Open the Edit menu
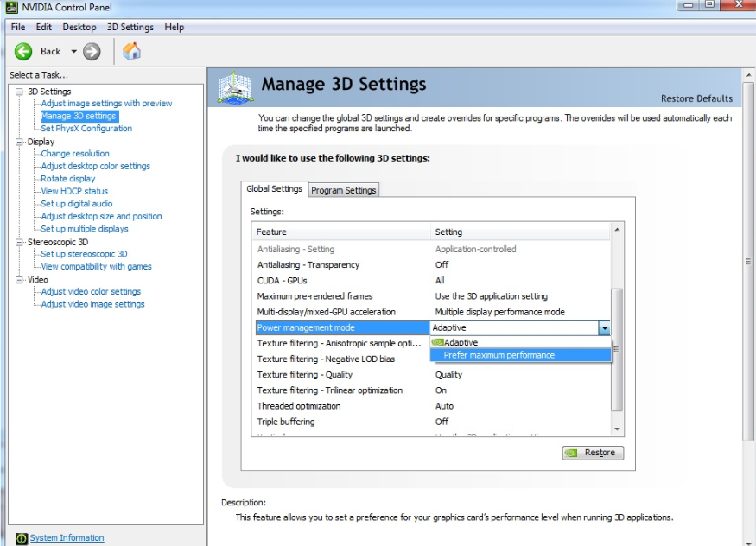The image size is (756, 546). point(43,27)
